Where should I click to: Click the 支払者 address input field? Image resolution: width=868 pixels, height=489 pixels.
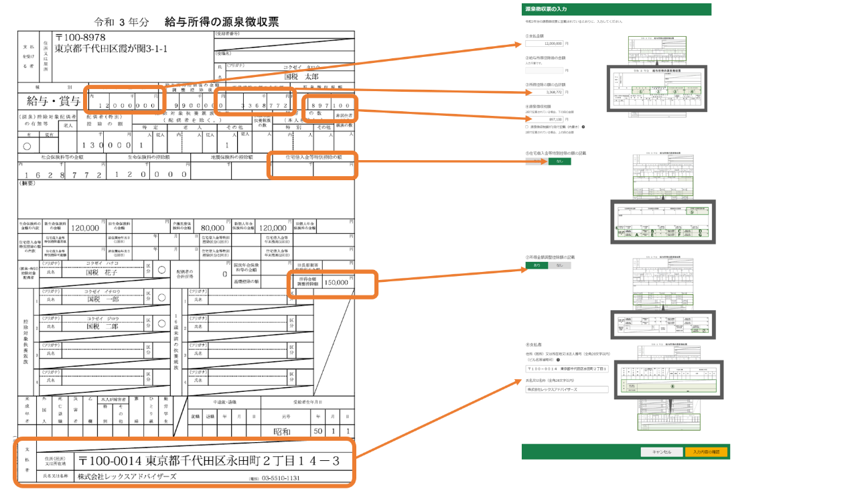coord(567,369)
